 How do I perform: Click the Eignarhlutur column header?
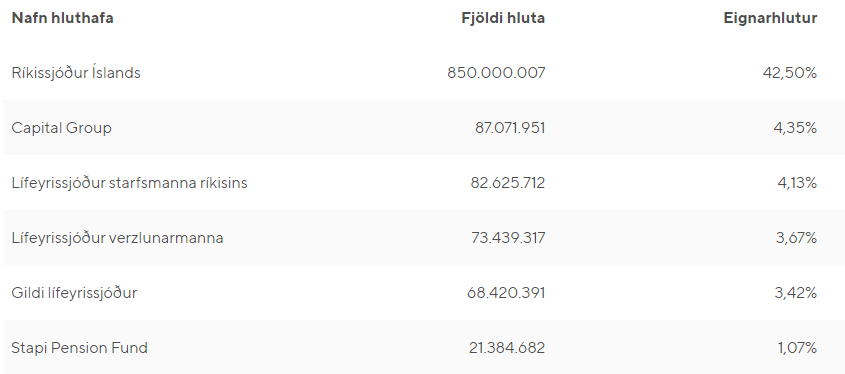tap(770, 18)
